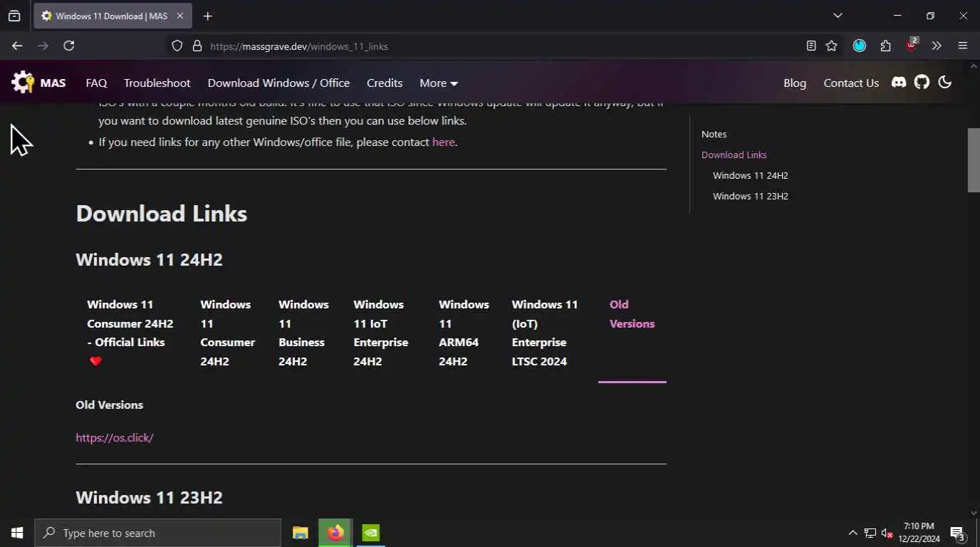Open the Discord icon link

899,83
